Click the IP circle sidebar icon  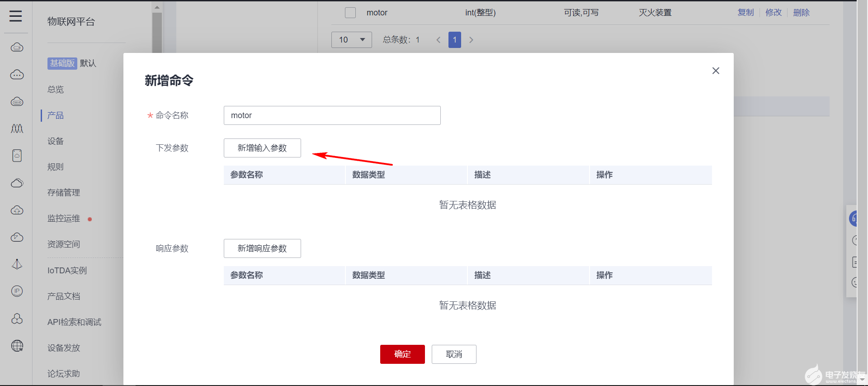pyautogui.click(x=17, y=291)
